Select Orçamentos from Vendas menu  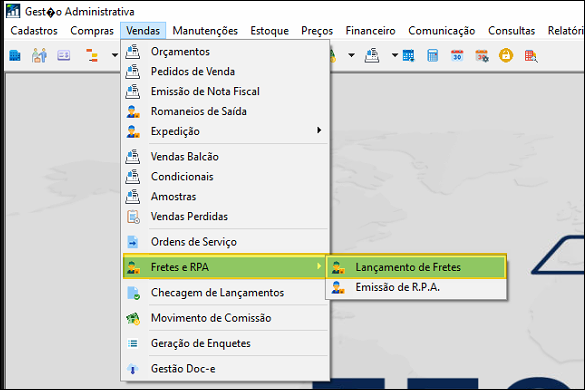pos(225,52)
